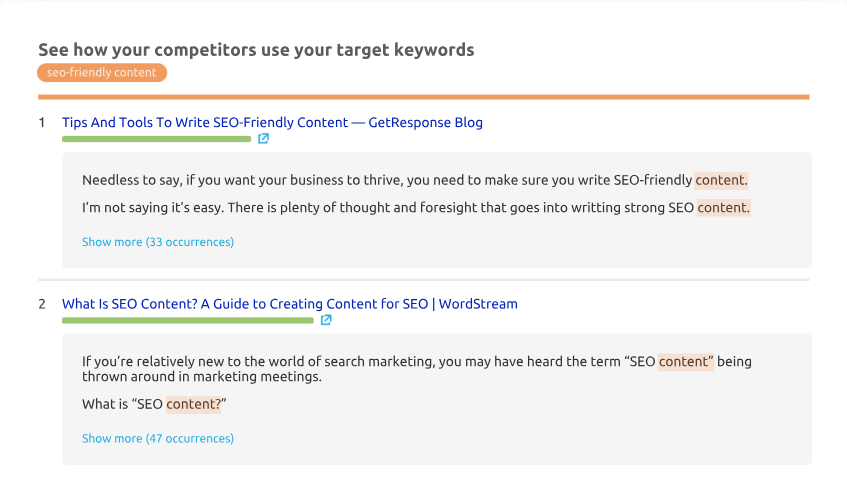Click highlighted "content." after "writting strong SEO"
The width and height of the screenshot is (847, 492).
pyautogui.click(x=723, y=208)
